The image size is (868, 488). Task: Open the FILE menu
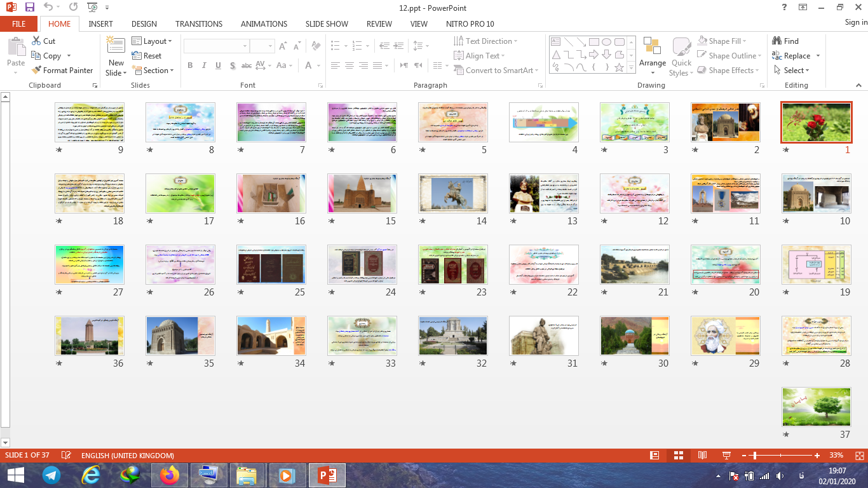point(19,24)
